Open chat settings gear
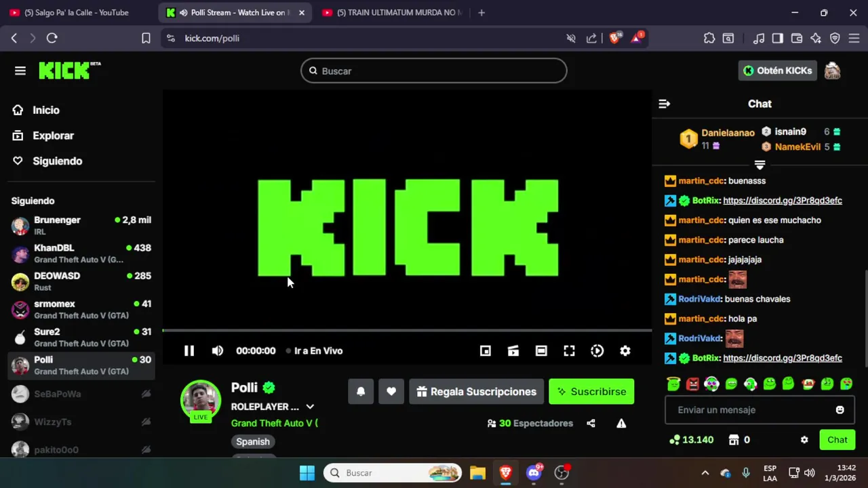 (804, 440)
